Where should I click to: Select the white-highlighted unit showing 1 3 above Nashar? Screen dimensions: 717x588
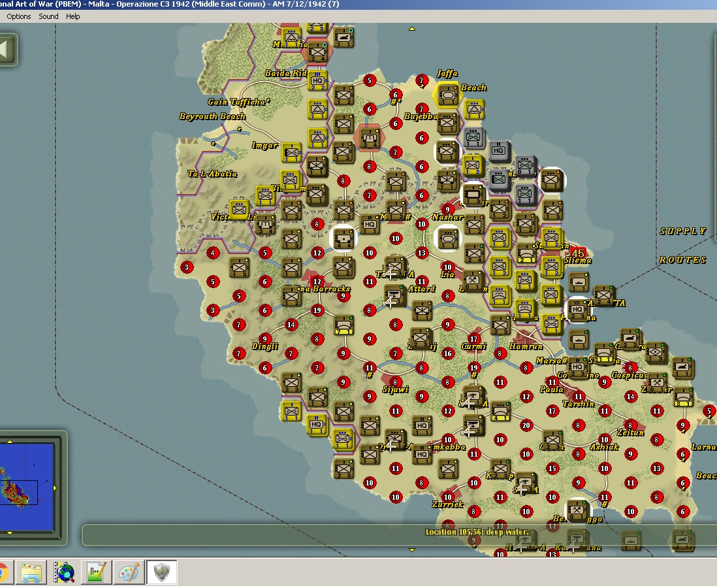click(x=473, y=195)
